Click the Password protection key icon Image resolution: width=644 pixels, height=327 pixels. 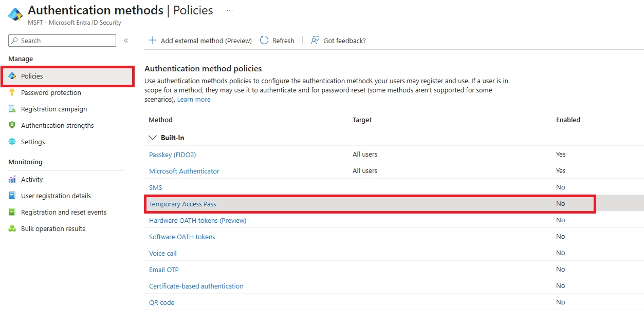pos(12,92)
